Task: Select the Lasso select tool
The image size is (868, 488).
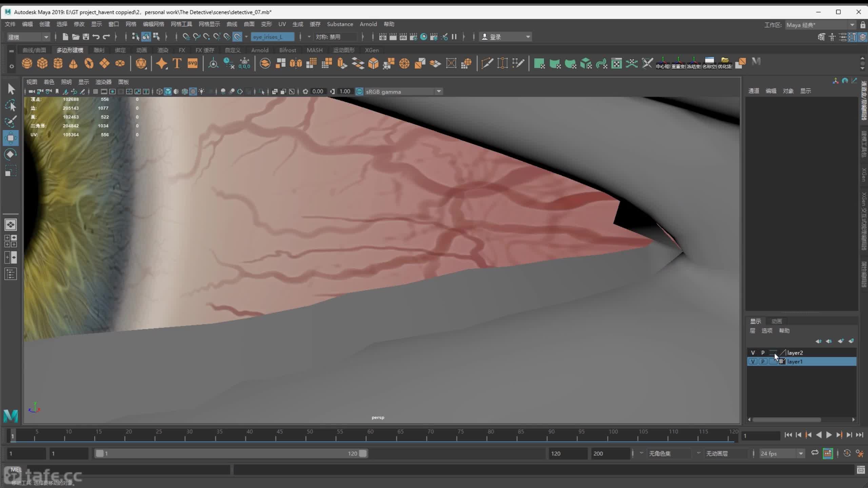Action: (11, 106)
